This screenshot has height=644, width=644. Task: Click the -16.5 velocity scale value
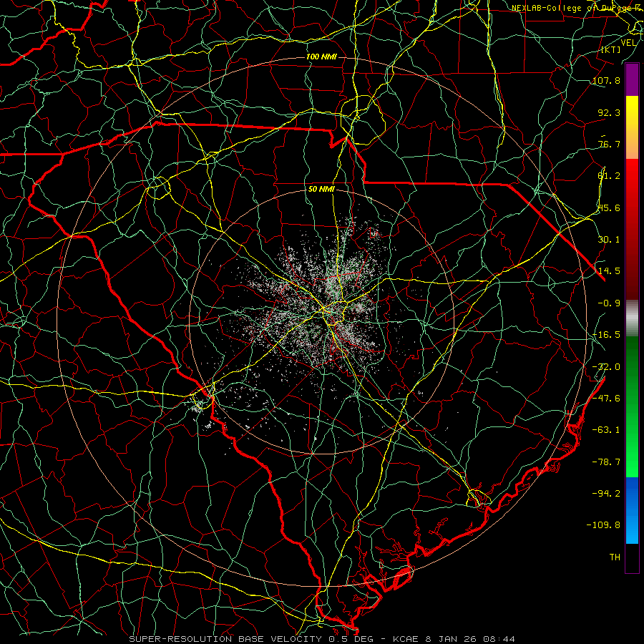(606, 335)
